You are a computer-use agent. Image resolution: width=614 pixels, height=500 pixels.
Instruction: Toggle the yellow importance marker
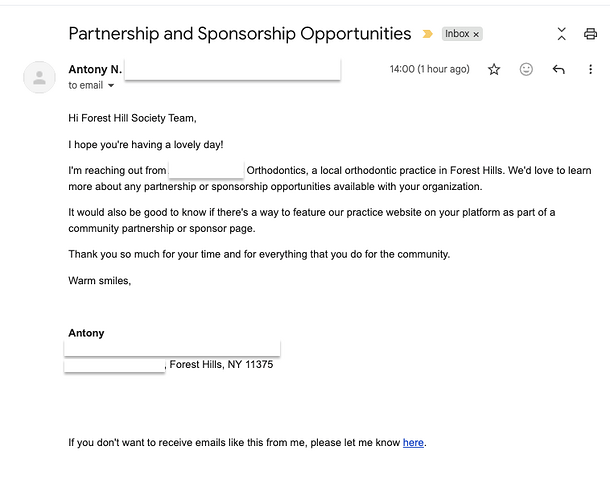(x=428, y=34)
